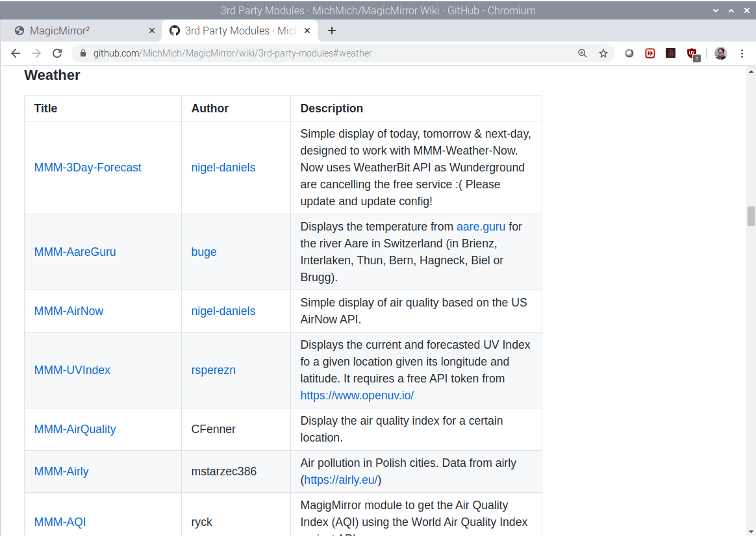
Task: Follow the aare.guru link
Action: tap(481, 227)
